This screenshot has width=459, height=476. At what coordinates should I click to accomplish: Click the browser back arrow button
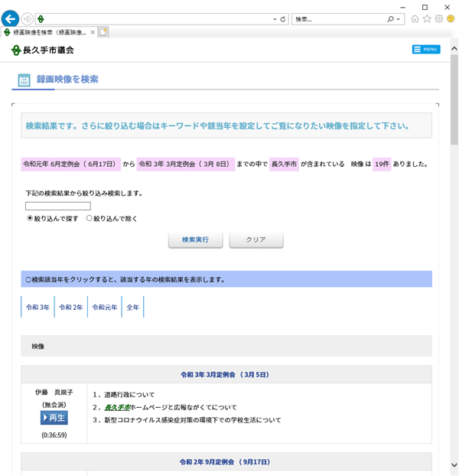(11, 19)
